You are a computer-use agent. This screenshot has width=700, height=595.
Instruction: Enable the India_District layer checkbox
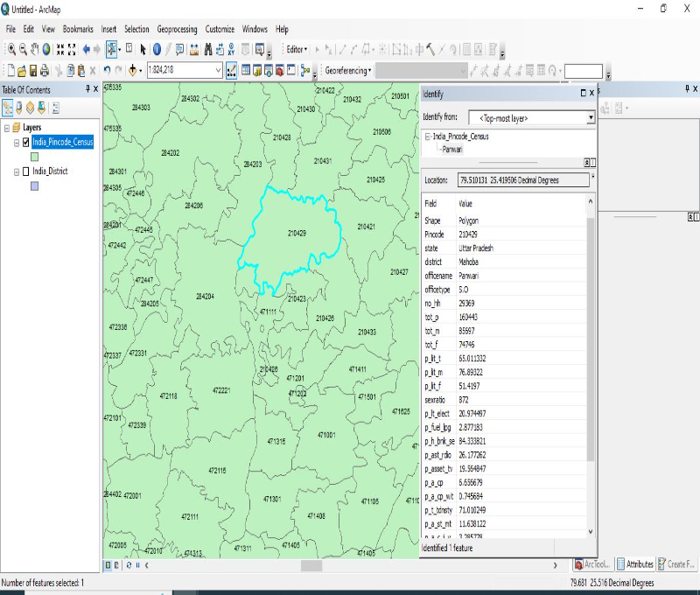click(x=26, y=171)
